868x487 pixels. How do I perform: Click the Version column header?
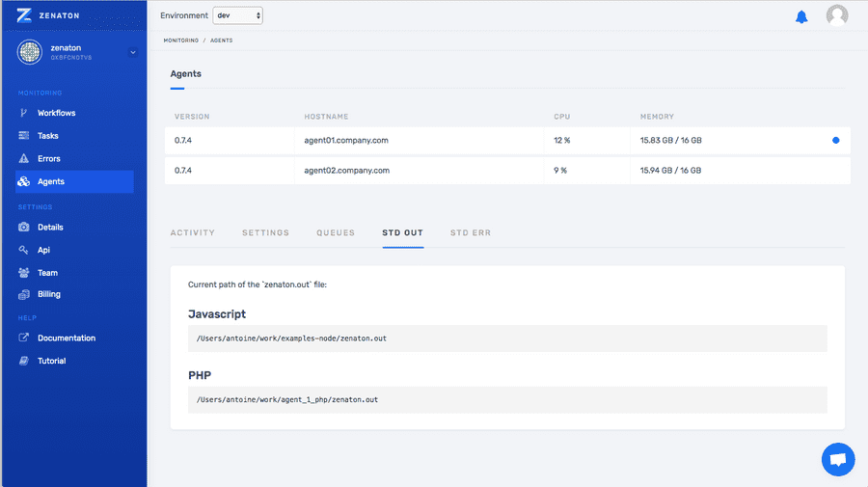tap(192, 117)
